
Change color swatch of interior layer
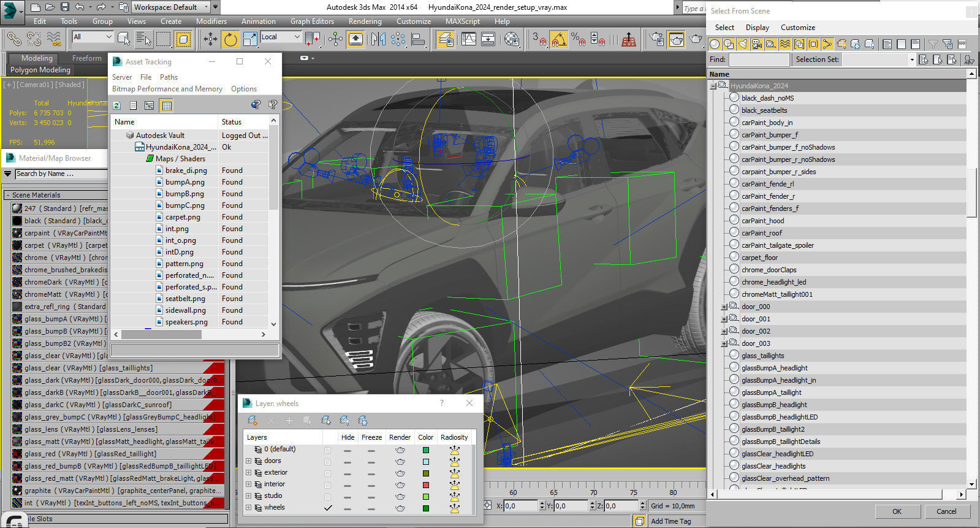pos(425,485)
